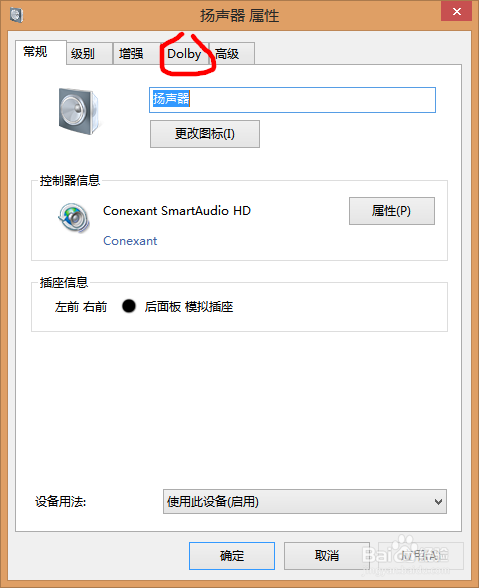Image resolution: width=479 pixels, height=588 pixels.
Task: Click the large speaker device icon
Action: [x=80, y=111]
